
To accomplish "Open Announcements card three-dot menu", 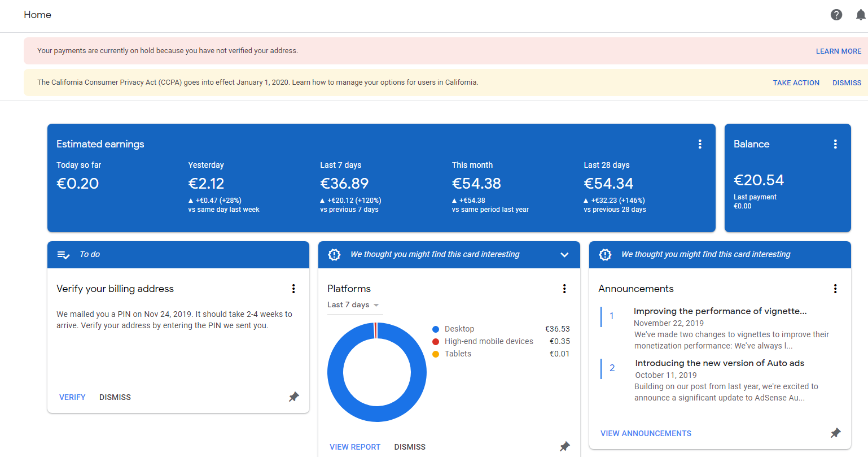I will (835, 289).
